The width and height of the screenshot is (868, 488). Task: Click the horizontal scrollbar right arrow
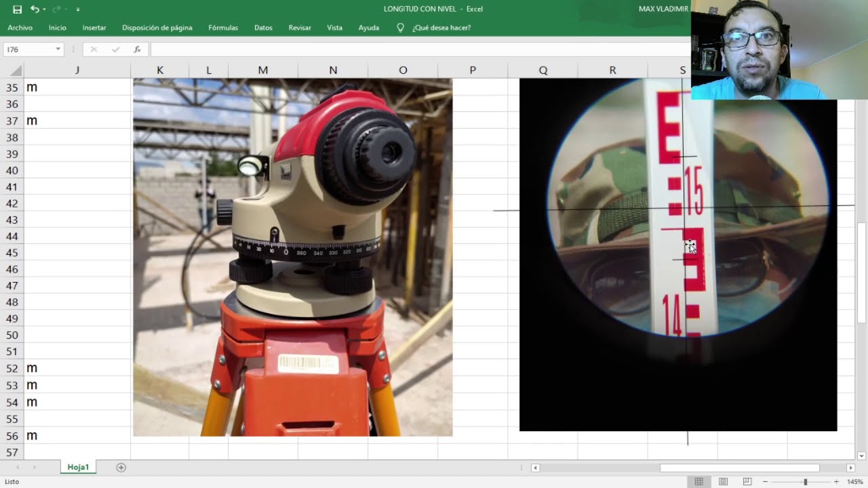(x=850, y=468)
